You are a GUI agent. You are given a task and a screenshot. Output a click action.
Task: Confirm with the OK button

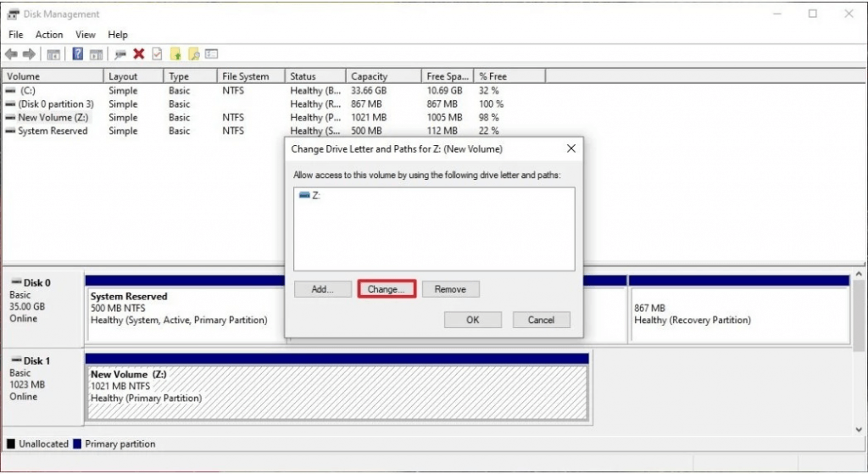tap(473, 320)
